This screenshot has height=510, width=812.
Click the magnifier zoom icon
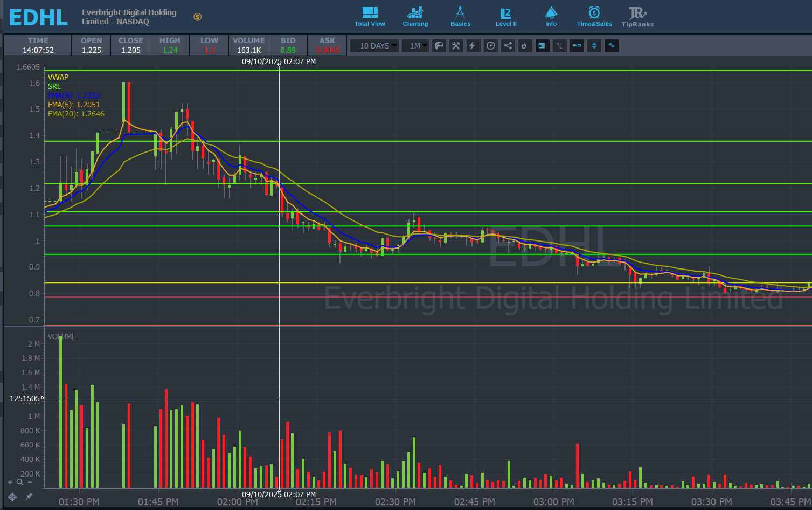click(20, 482)
